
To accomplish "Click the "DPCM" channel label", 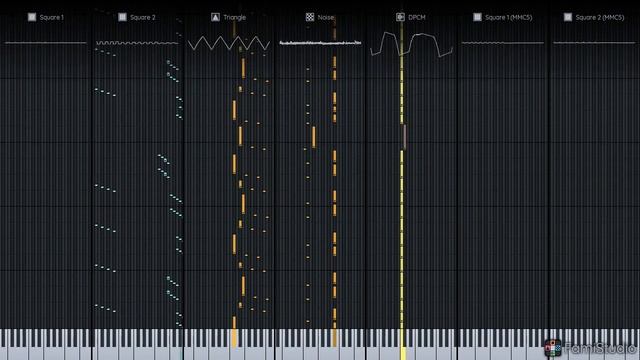I will click(417, 18).
